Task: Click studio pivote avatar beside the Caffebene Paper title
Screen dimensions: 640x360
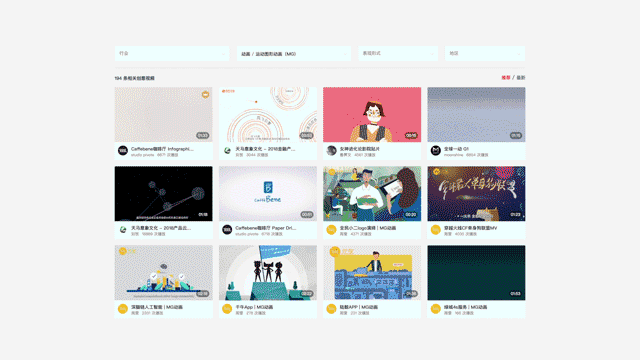Action: click(227, 230)
